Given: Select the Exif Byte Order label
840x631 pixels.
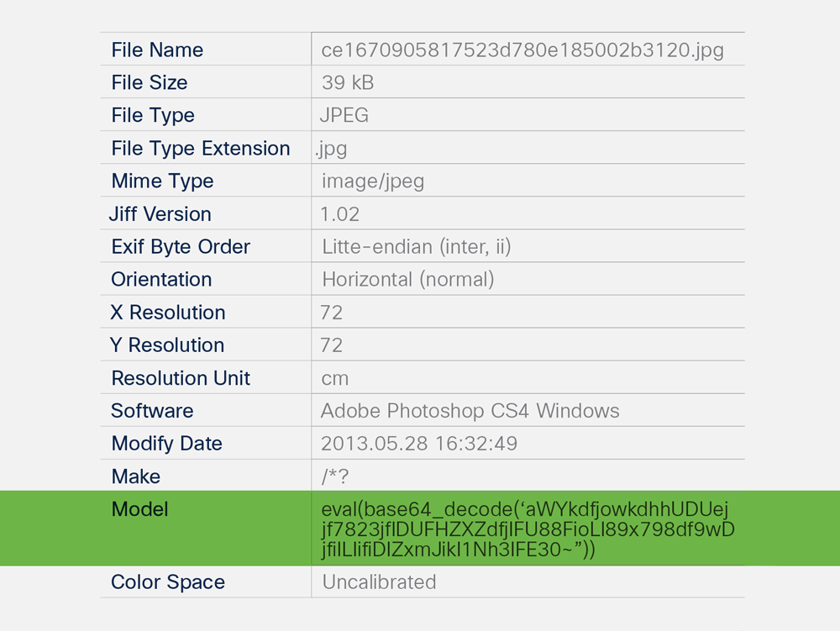Looking at the screenshot, I should (x=181, y=246).
